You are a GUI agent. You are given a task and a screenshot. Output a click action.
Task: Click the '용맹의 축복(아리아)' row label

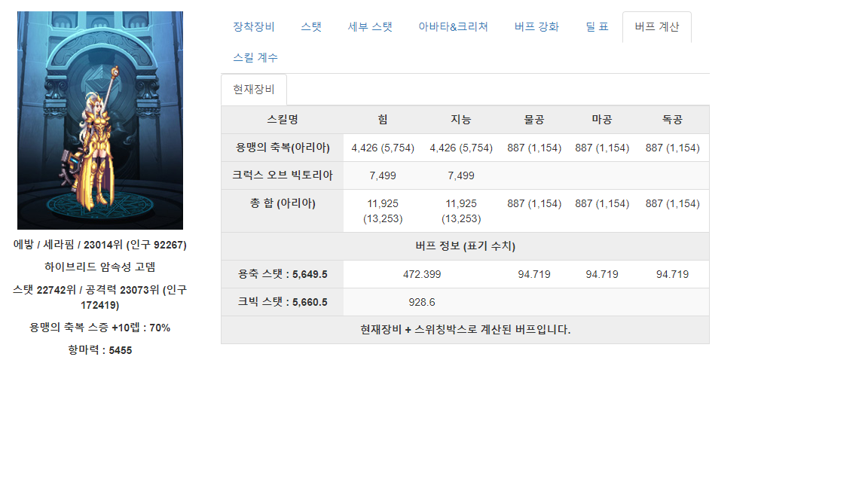283,148
